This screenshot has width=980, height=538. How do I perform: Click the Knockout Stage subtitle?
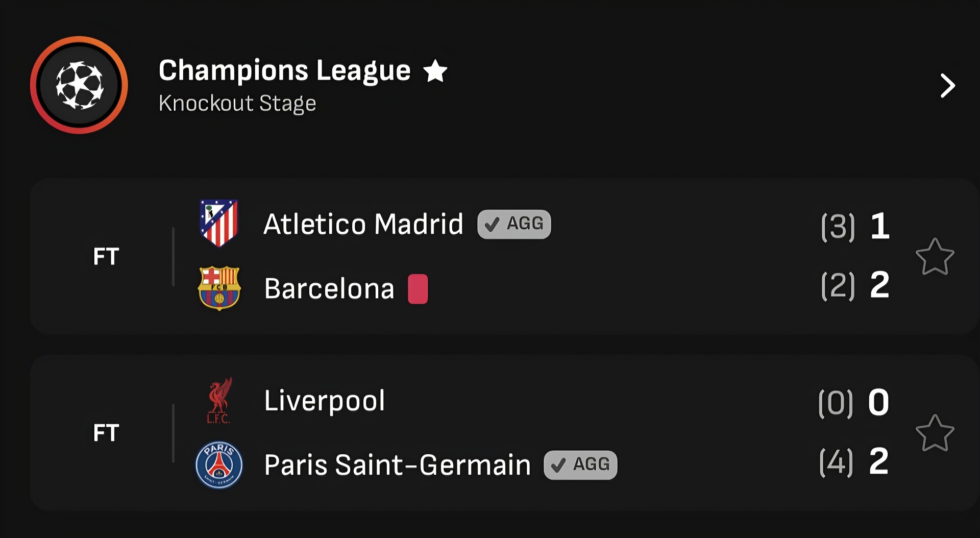click(237, 104)
